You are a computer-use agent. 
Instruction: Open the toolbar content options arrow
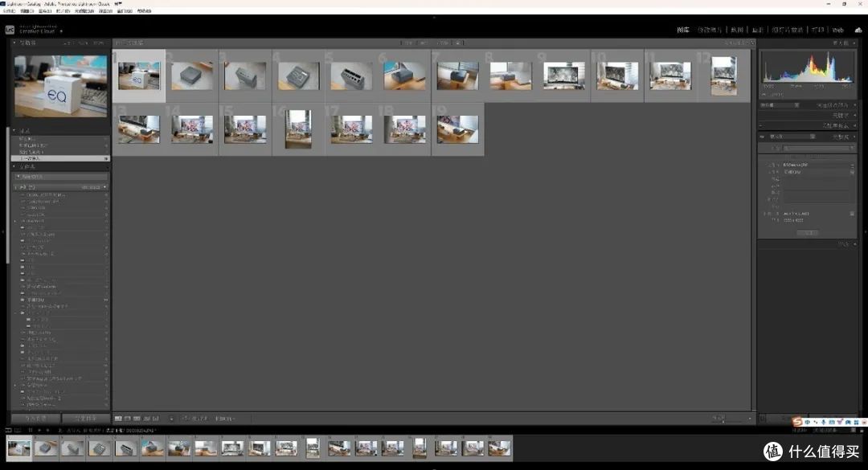pos(750,419)
